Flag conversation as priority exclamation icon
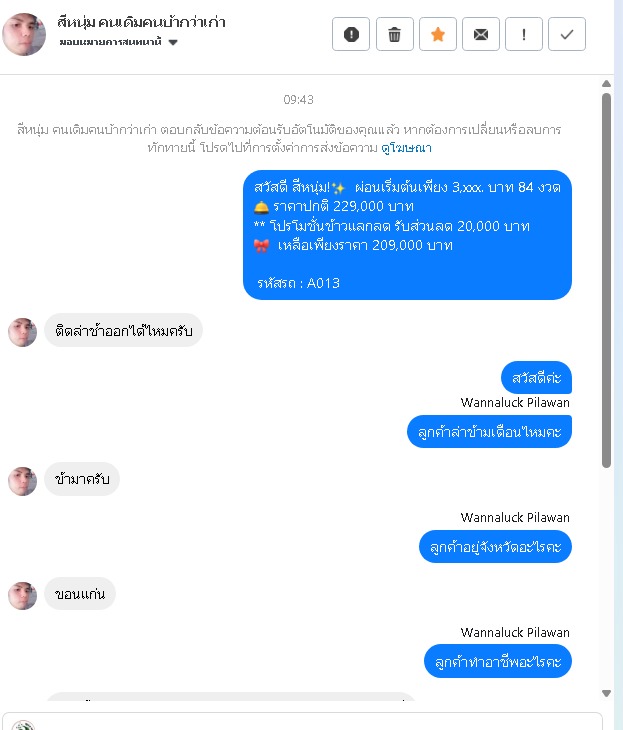This screenshot has width=623, height=730. tap(524, 34)
